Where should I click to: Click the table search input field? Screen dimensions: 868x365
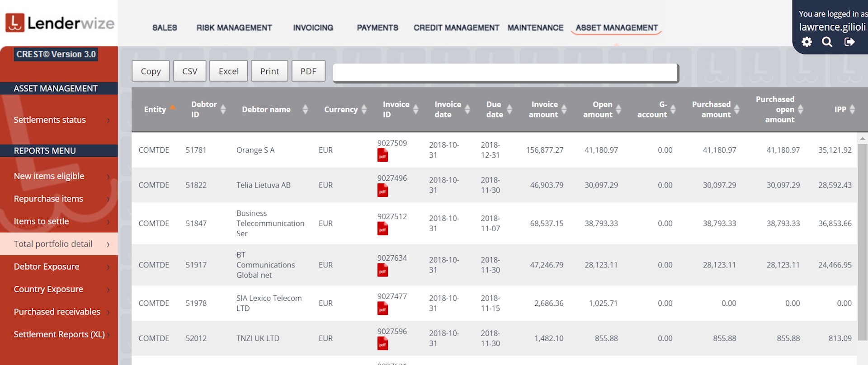[505, 72]
